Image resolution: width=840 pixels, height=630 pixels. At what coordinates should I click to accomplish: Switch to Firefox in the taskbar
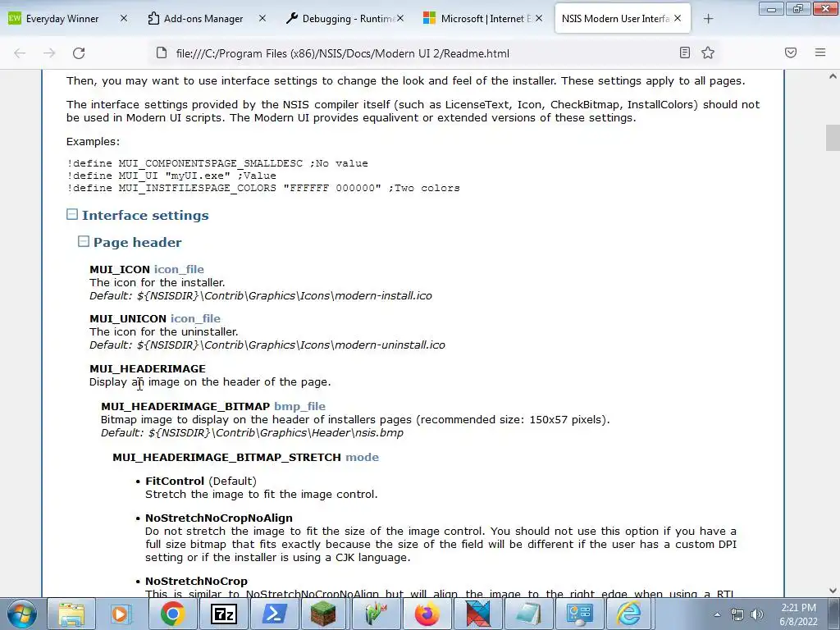(x=427, y=614)
